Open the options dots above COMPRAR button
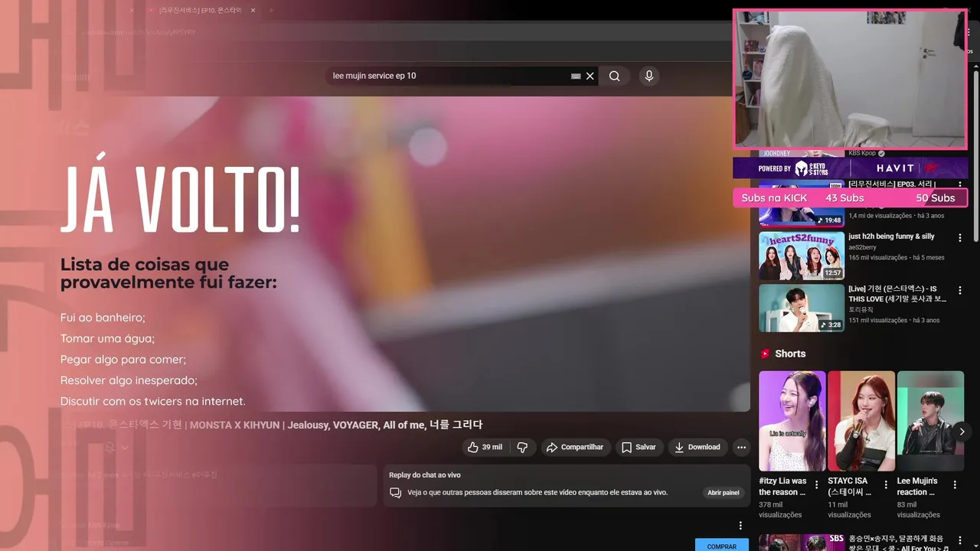 pyautogui.click(x=740, y=525)
